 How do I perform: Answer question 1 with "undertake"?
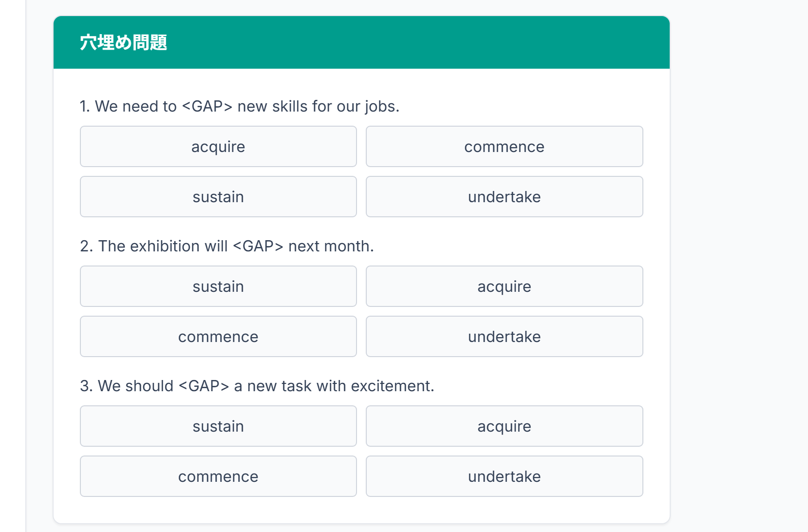pos(504,197)
